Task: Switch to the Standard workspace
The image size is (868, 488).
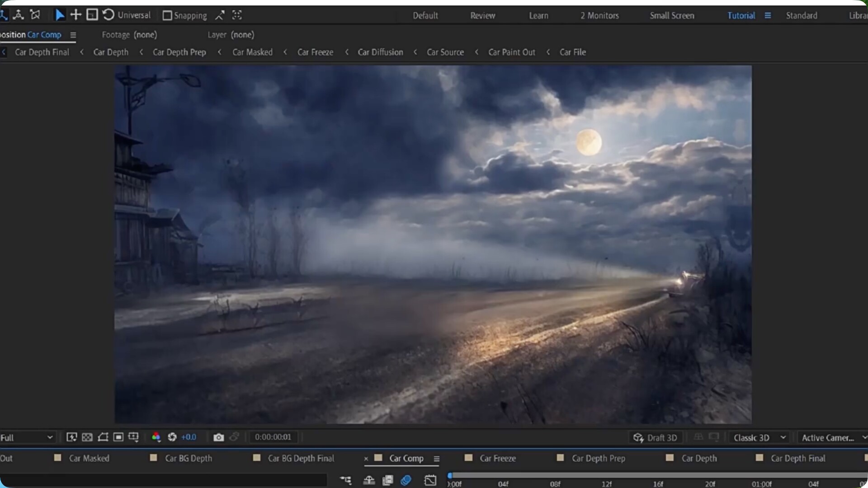Action: (x=801, y=15)
